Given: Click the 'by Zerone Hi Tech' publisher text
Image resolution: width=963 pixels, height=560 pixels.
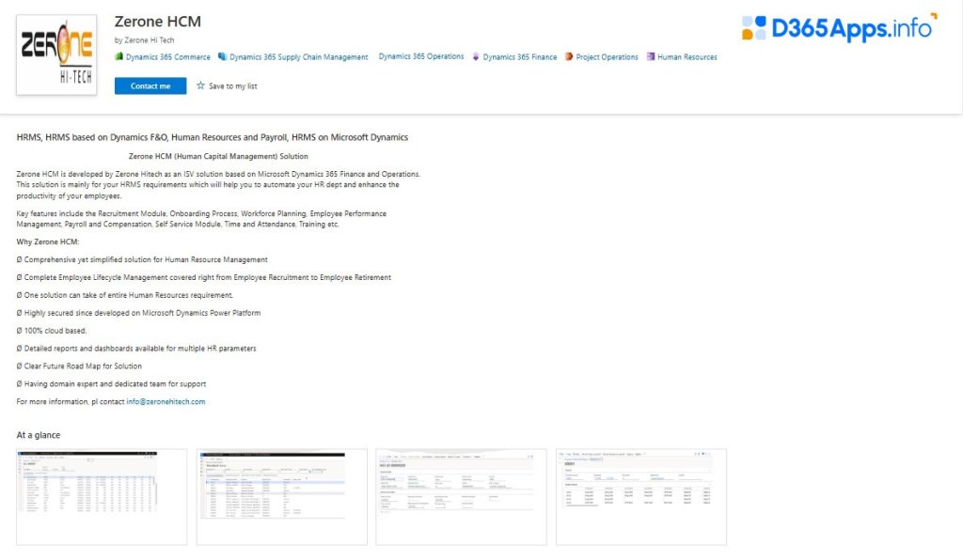Looking at the screenshot, I should (x=144, y=39).
